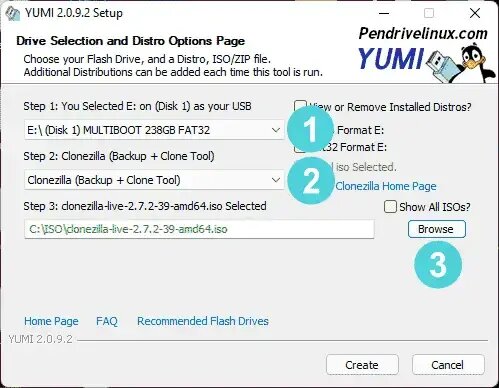Open the USB drive selection dropdown
Screen dimensions: 499x388
[154, 130]
